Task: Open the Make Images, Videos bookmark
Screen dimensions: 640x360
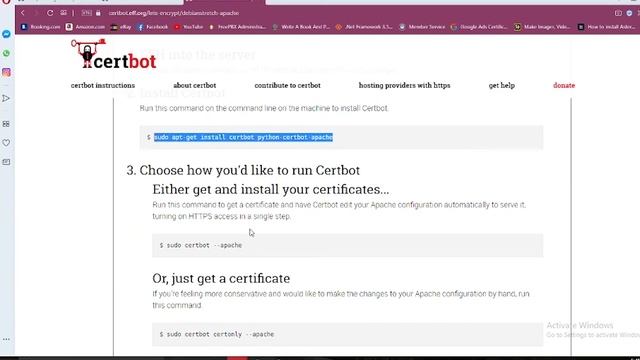Action: click(542, 27)
